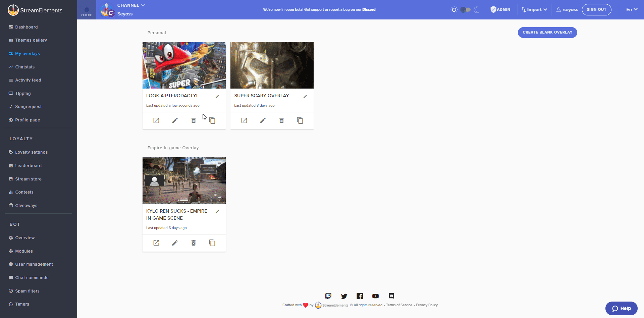The height and width of the screenshot is (318, 644).
Task: Expand the CHANNEL dropdown
Action: click(131, 5)
